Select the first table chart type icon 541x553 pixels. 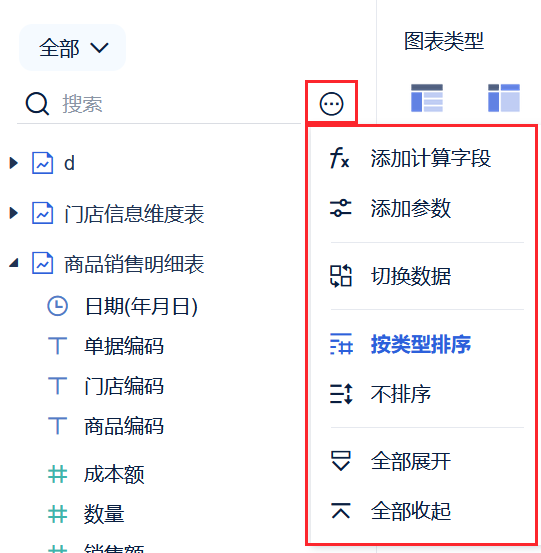[427, 98]
